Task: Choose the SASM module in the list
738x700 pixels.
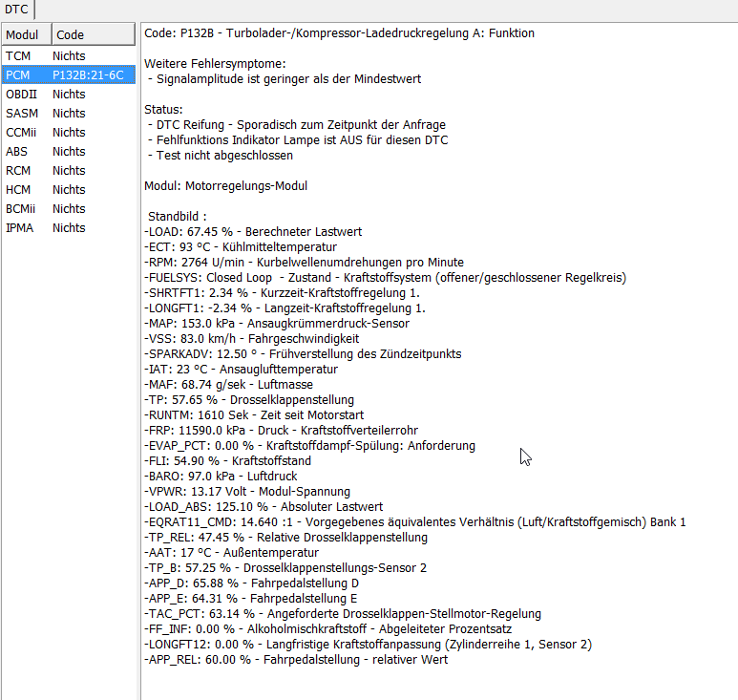Action: point(22,114)
